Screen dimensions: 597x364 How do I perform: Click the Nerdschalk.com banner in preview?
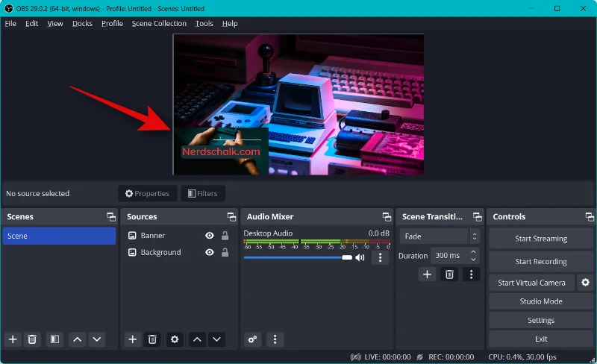coord(221,151)
